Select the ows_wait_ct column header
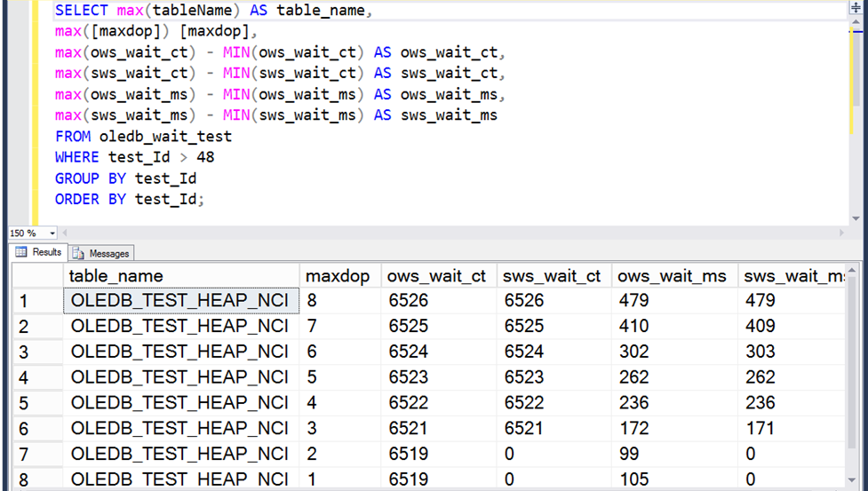 438,275
